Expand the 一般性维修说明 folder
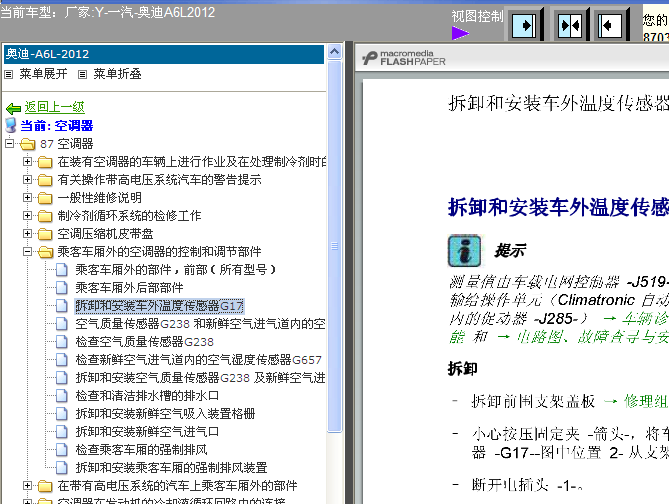This screenshot has width=669, height=504. (27, 197)
